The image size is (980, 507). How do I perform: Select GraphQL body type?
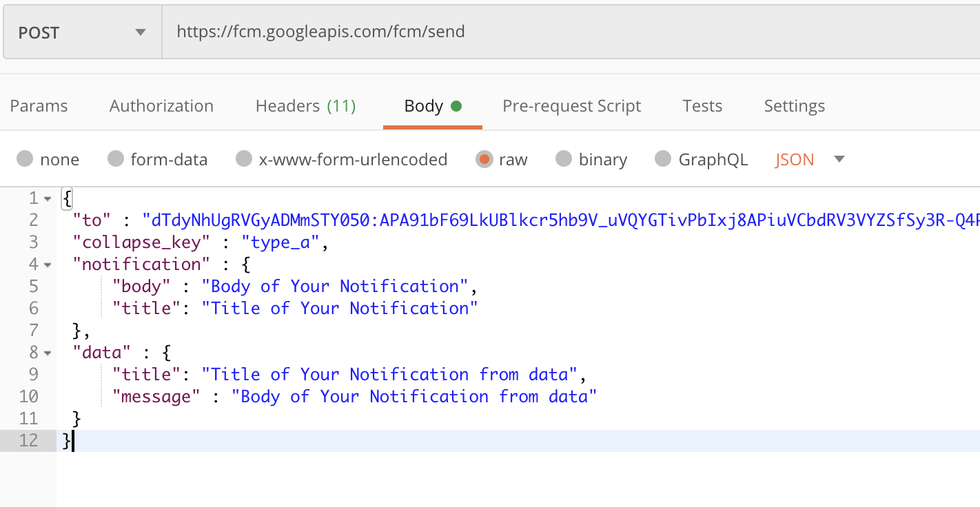click(663, 160)
